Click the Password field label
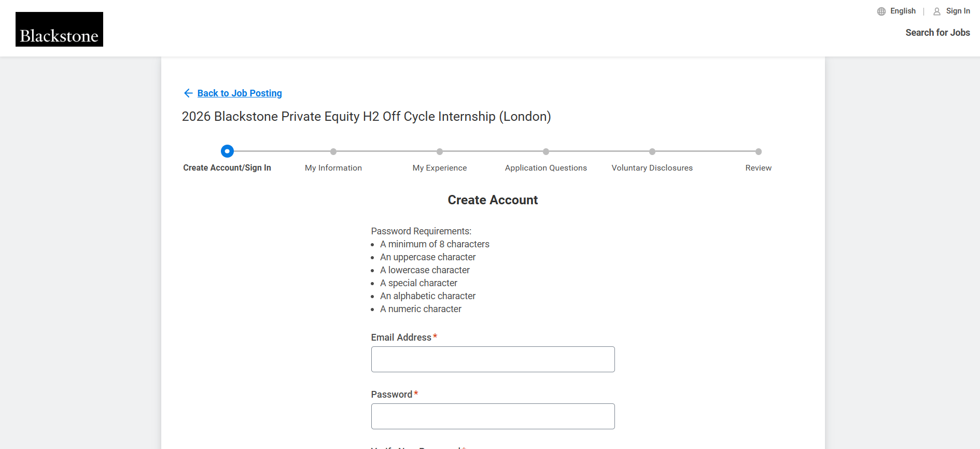 coord(391,395)
